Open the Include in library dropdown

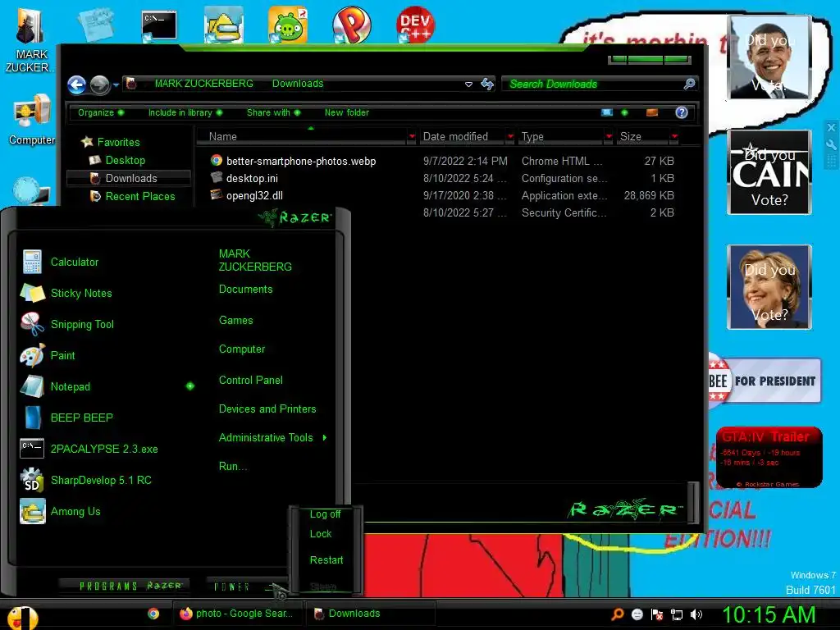tap(185, 112)
